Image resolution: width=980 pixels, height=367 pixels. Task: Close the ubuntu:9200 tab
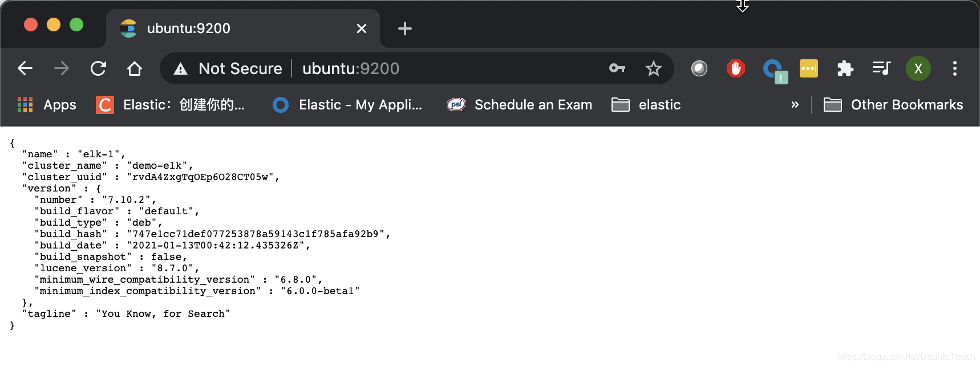click(x=362, y=28)
